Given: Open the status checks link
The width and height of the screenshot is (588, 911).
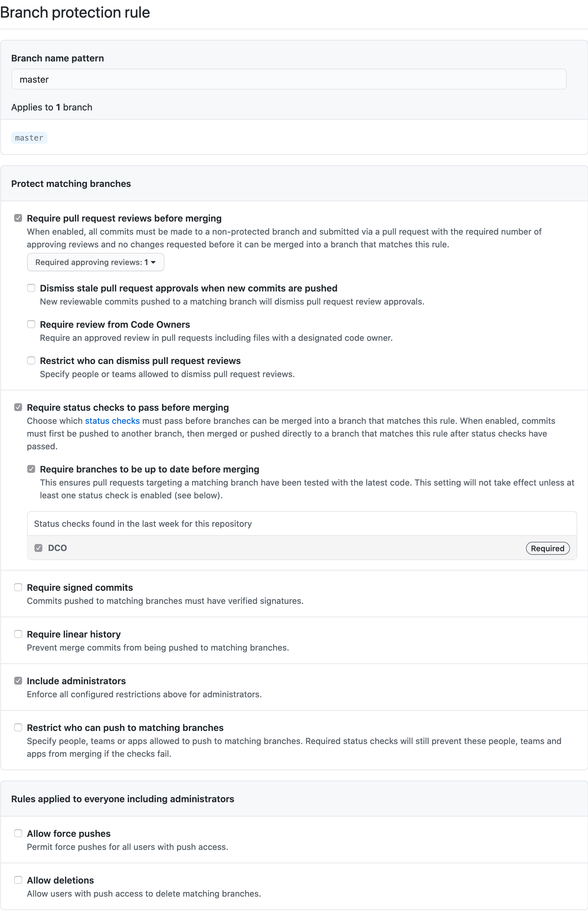Looking at the screenshot, I should tap(112, 421).
